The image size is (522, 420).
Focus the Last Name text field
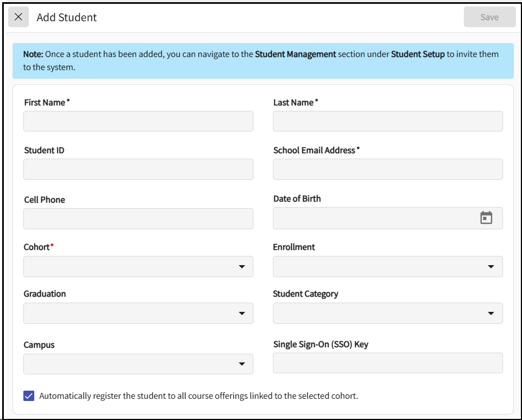pos(387,121)
